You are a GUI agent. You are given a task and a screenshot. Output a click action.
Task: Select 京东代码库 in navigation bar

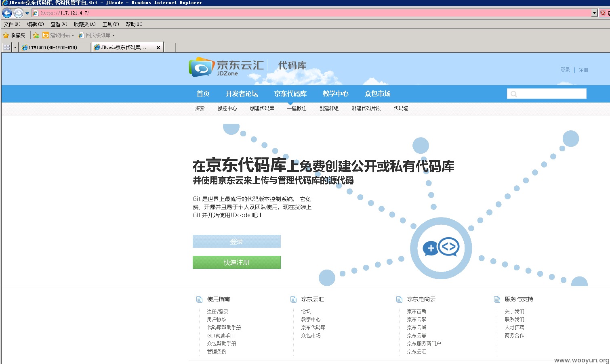pyautogui.click(x=290, y=94)
